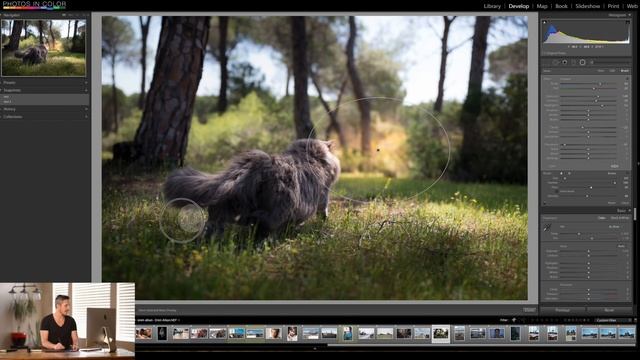The width and height of the screenshot is (640, 360).
Task: Collapse the Snapshots panel
Action: point(2,90)
